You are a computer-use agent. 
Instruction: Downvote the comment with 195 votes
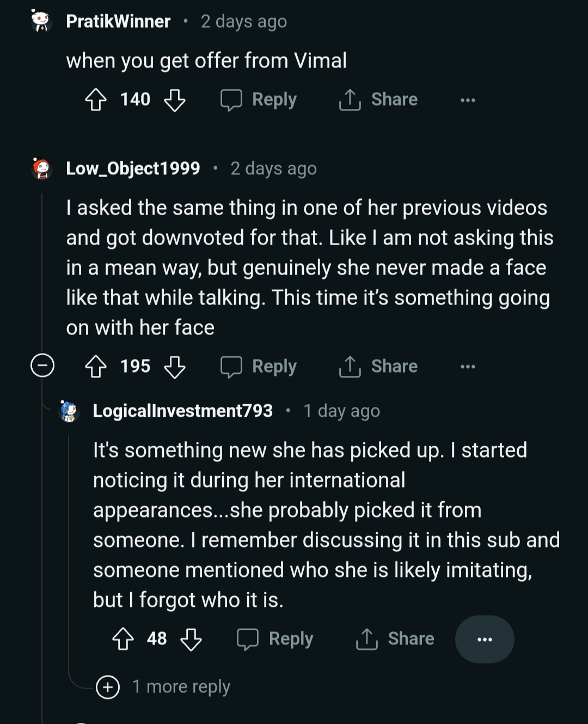[175, 367]
